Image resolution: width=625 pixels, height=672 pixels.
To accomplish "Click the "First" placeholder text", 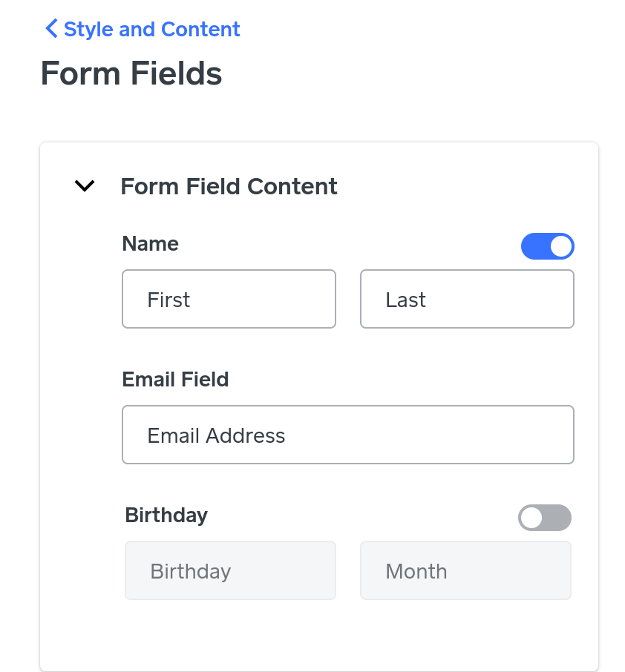I will pos(168,300).
